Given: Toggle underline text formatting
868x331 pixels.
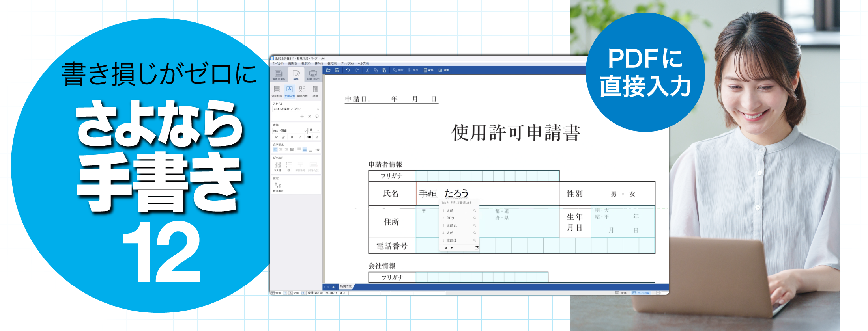Looking at the screenshot, I should click(316, 137).
